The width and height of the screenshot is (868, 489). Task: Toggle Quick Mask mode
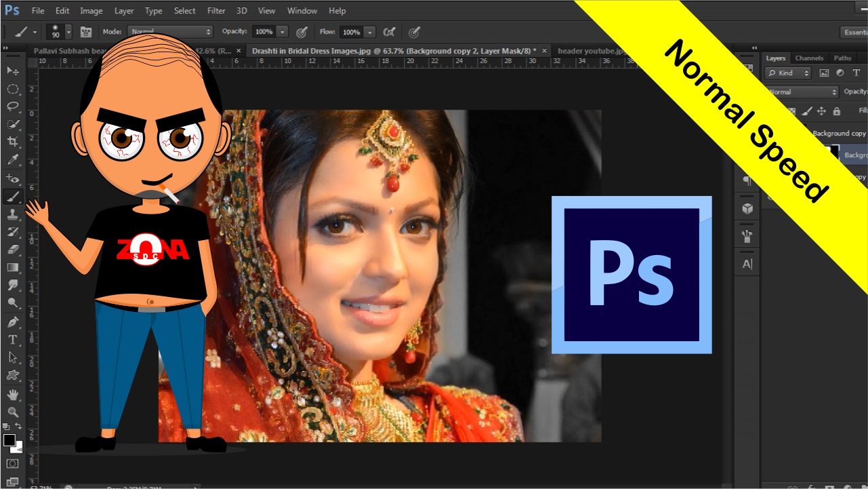click(13, 464)
